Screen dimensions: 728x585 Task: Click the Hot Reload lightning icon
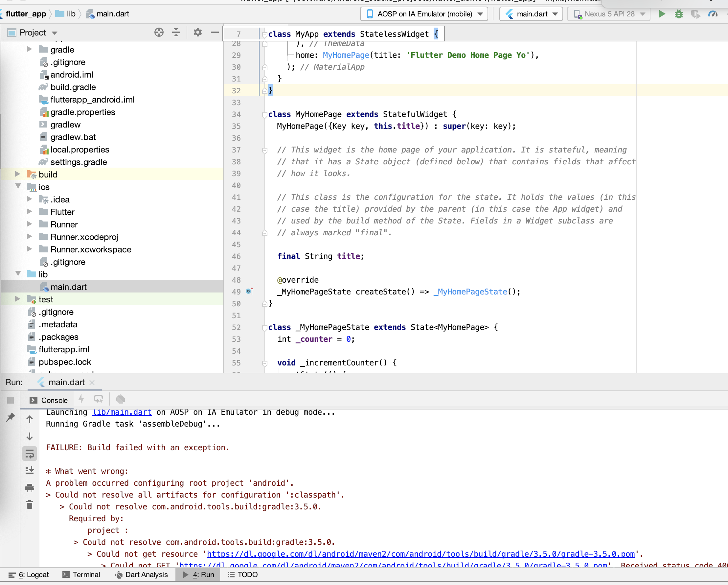[81, 400]
